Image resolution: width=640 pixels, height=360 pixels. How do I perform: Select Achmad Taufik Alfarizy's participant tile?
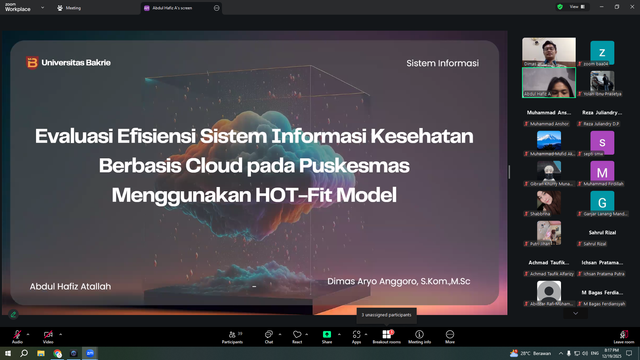pos(549,267)
